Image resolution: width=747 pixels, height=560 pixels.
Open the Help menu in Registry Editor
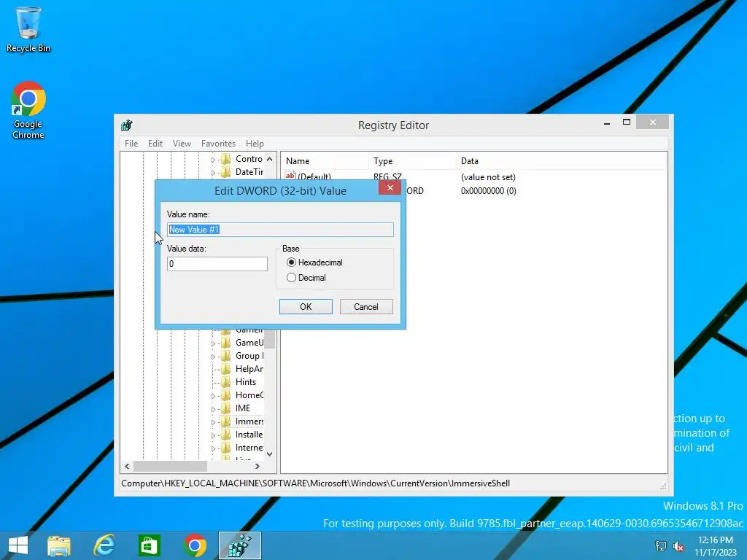pos(255,144)
